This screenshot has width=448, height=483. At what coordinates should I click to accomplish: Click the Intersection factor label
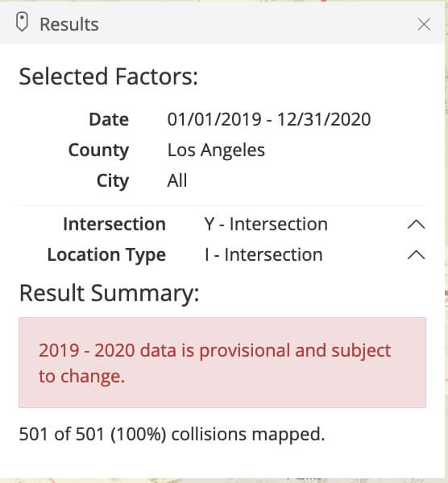[114, 224]
